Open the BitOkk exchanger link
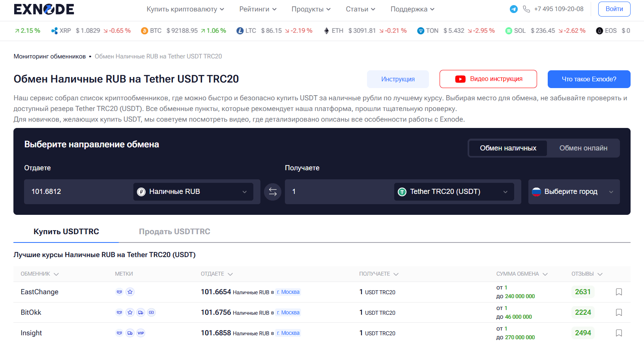Viewport: 644px width, 342px height. pyautogui.click(x=31, y=312)
